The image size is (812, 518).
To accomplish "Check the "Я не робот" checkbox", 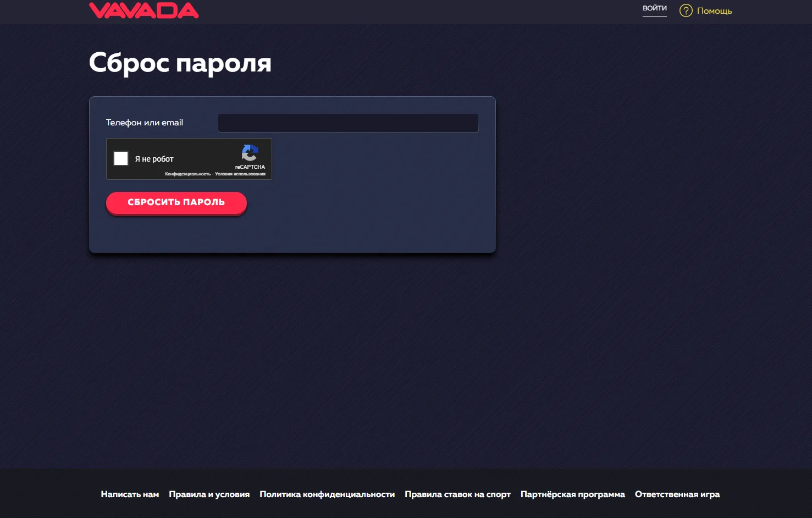I will (121, 158).
